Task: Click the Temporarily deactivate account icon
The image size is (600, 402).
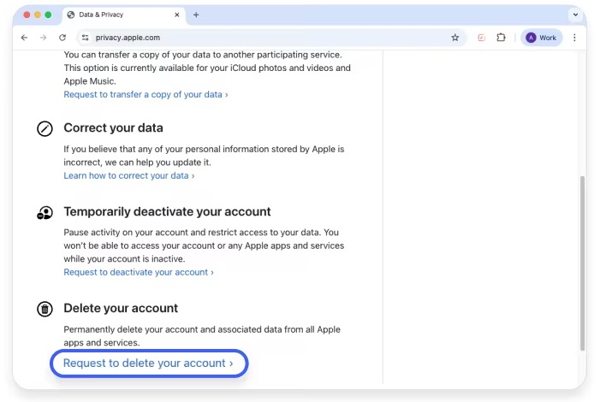Action: coord(45,213)
